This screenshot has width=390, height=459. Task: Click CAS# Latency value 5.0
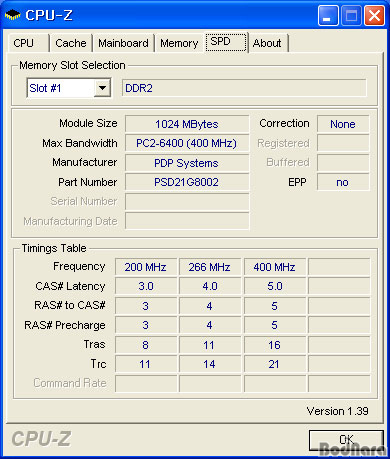click(x=275, y=286)
